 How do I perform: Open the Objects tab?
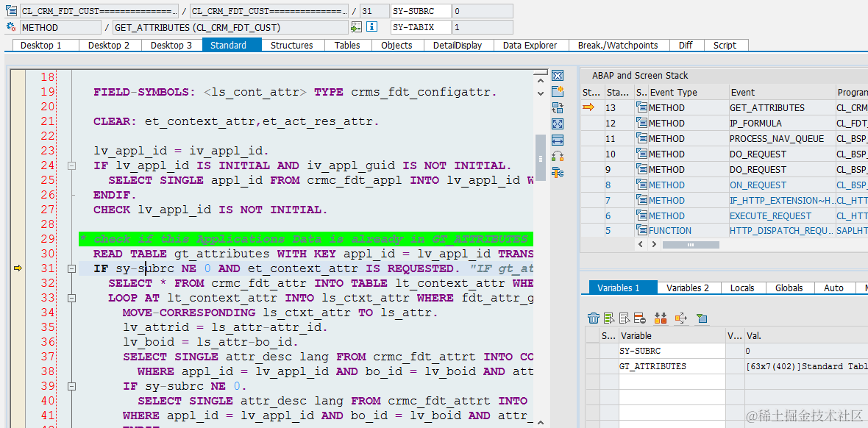coord(396,46)
